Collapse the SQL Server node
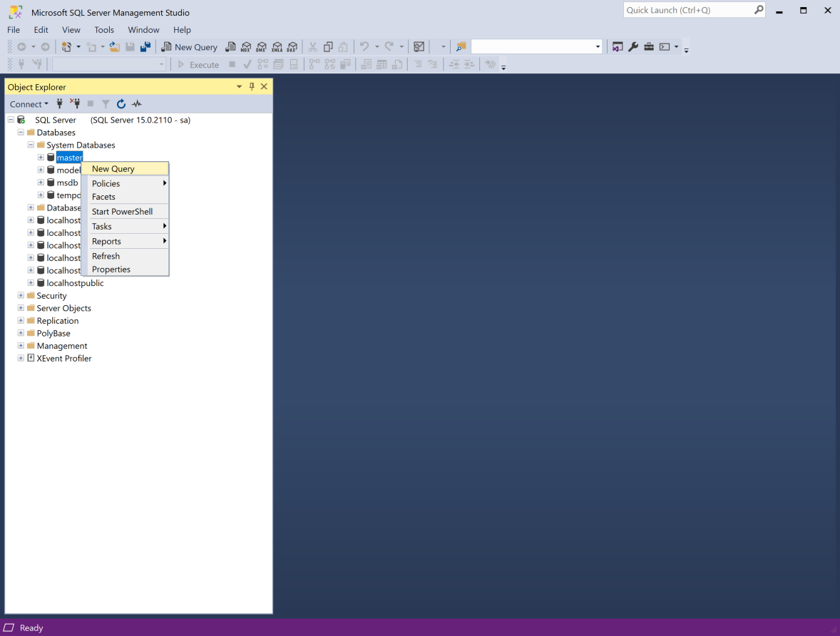The image size is (840, 636). [x=11, y=120]
